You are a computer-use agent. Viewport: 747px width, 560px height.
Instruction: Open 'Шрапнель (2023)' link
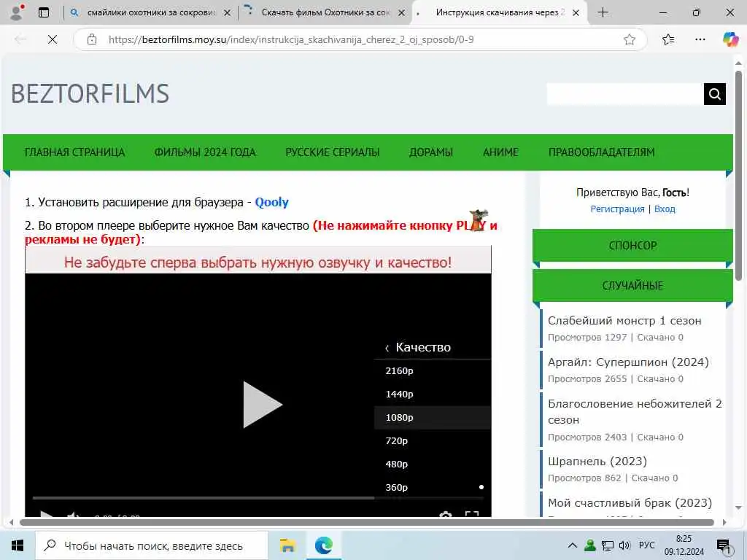(x=597, y=462)
